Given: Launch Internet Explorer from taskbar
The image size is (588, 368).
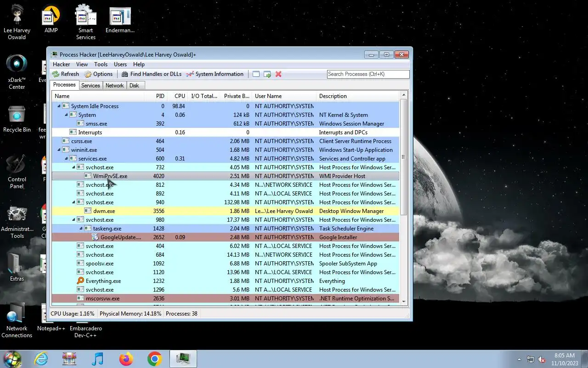Looking at the screenshot, I should click(41, 359).
